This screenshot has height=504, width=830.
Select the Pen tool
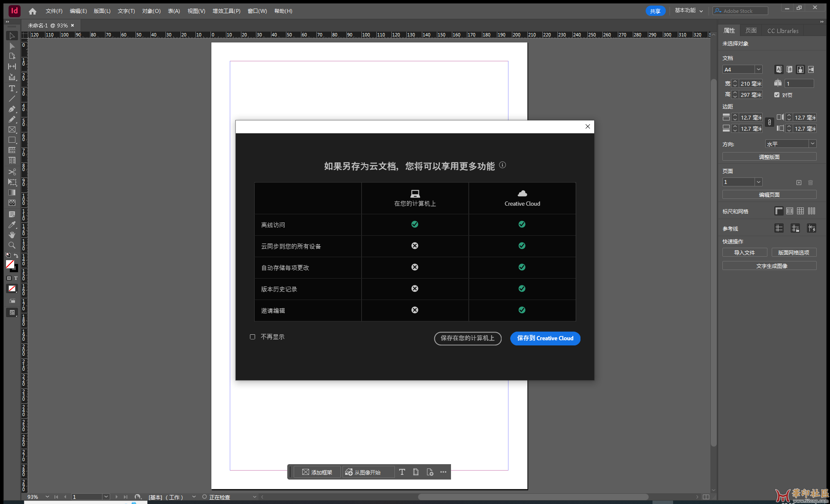pyautogui.click(x=12, y=109)
